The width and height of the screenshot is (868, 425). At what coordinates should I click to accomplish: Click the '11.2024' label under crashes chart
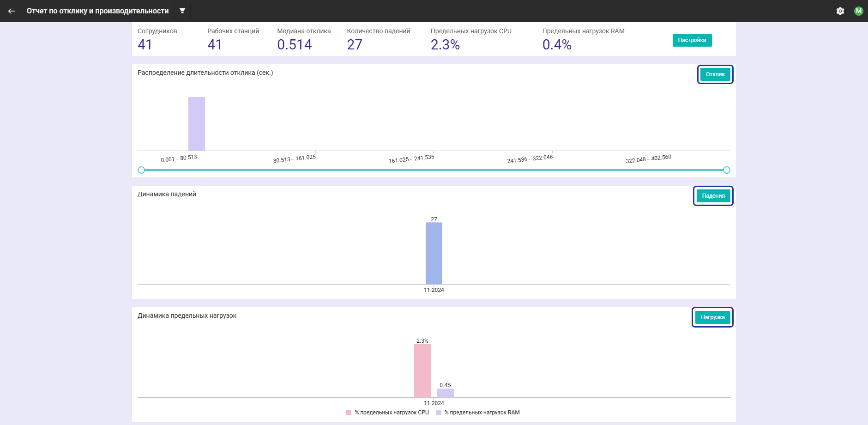434,290
